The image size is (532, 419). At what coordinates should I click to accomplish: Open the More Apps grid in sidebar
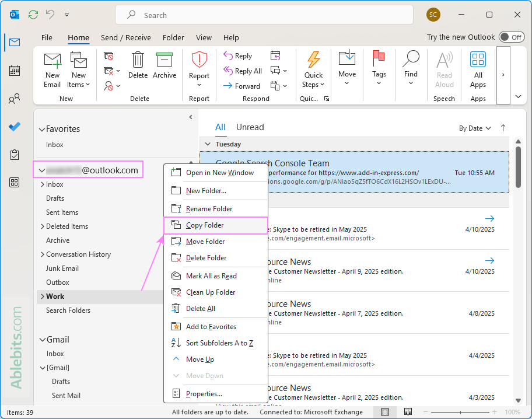coord(14,183)
